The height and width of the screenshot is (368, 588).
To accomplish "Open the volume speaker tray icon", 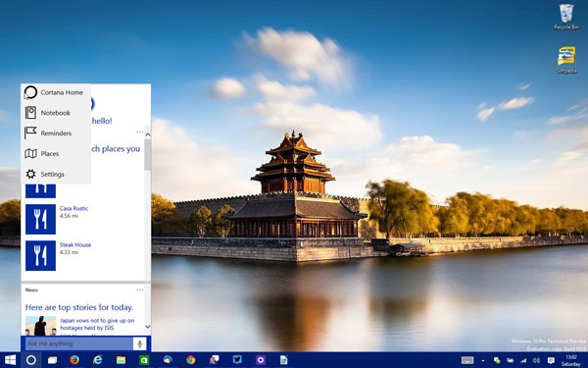I will click(536, 360).
